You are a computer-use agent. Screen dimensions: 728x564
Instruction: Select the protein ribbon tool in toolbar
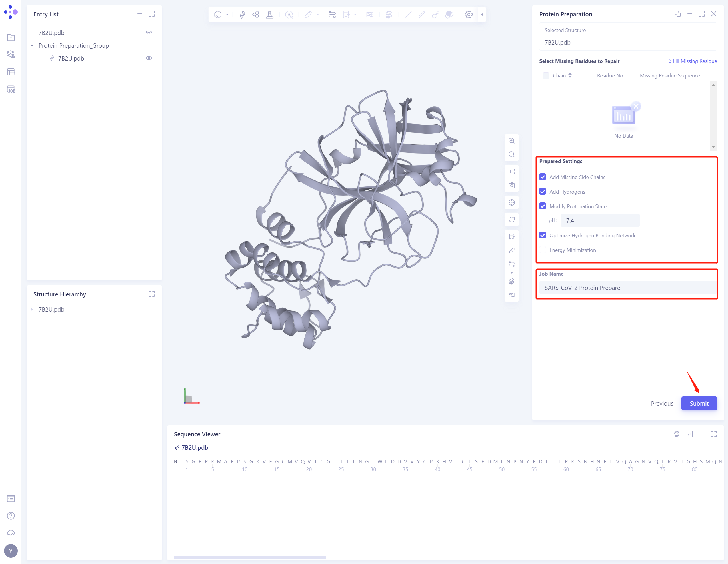(x=242, y=15)
